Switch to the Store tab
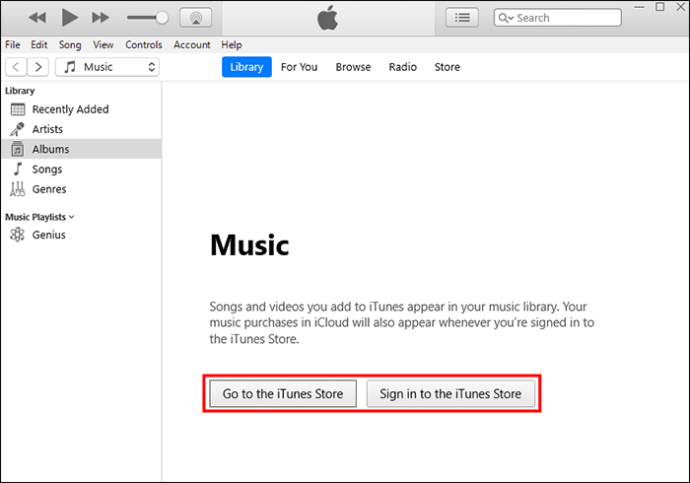 tap(447, 67)
